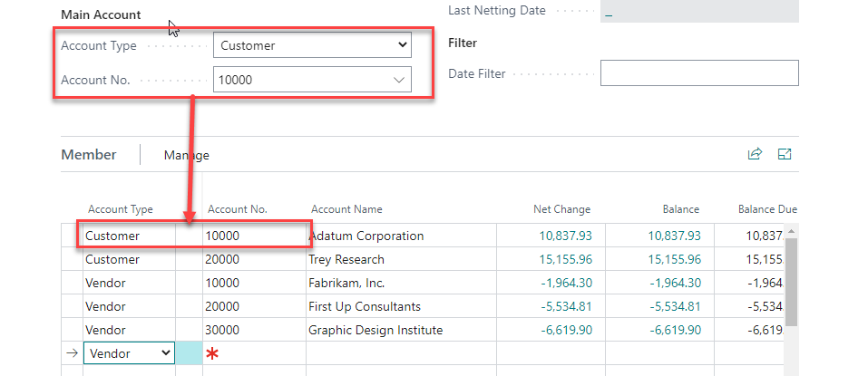Click the highlighted Account No. cell in new row
This screenshot has width=868, height=376.
pyautogui.click(x=189, y=353)
